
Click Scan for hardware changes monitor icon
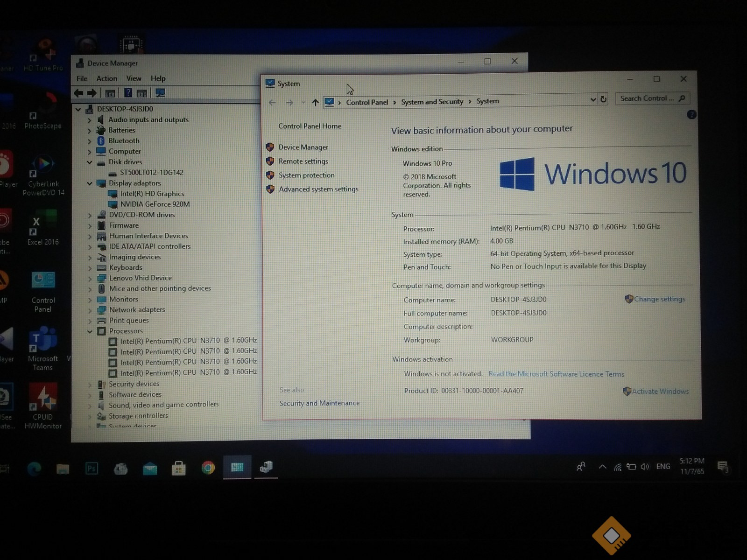[x=160, y=93]
